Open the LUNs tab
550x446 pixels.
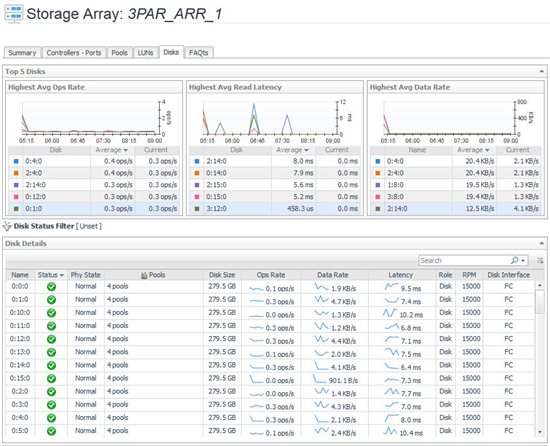coord(145,53)
